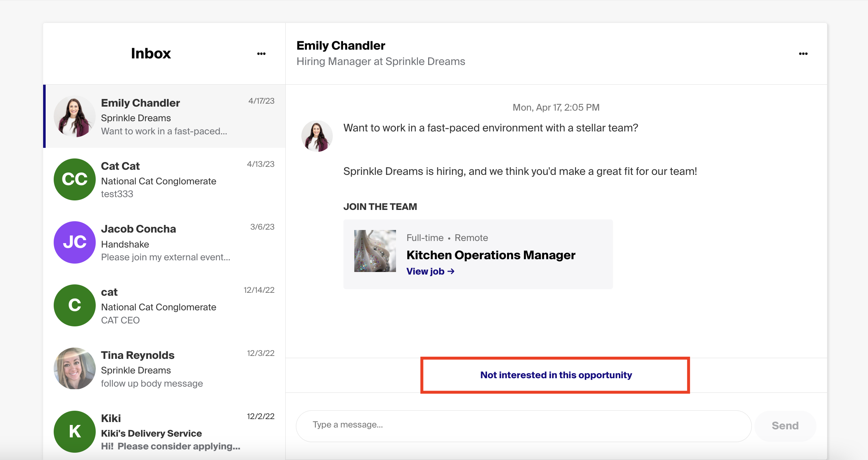Click the 4/13/23 date on Cat Cat's row
This screenshot has height=460, width=868.
[260, 164]
